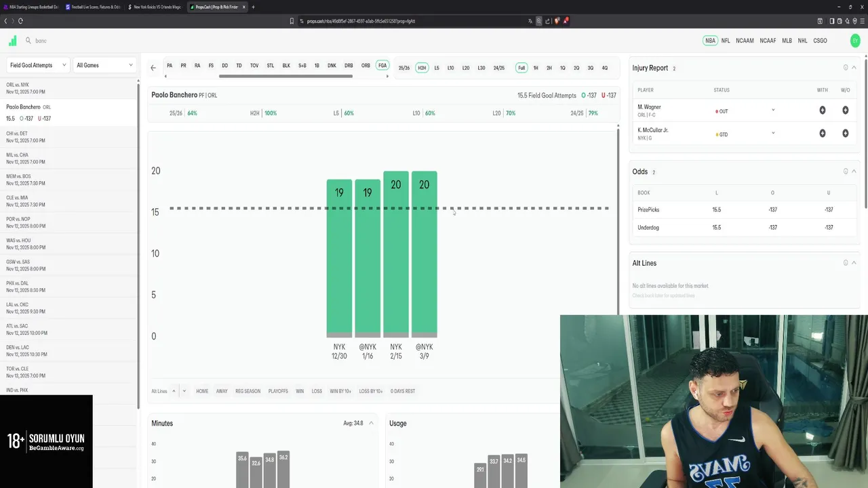Open the ORL vs. NYK game header
Viewport: 868px width, 488px height.
click(x=69, y=88)
